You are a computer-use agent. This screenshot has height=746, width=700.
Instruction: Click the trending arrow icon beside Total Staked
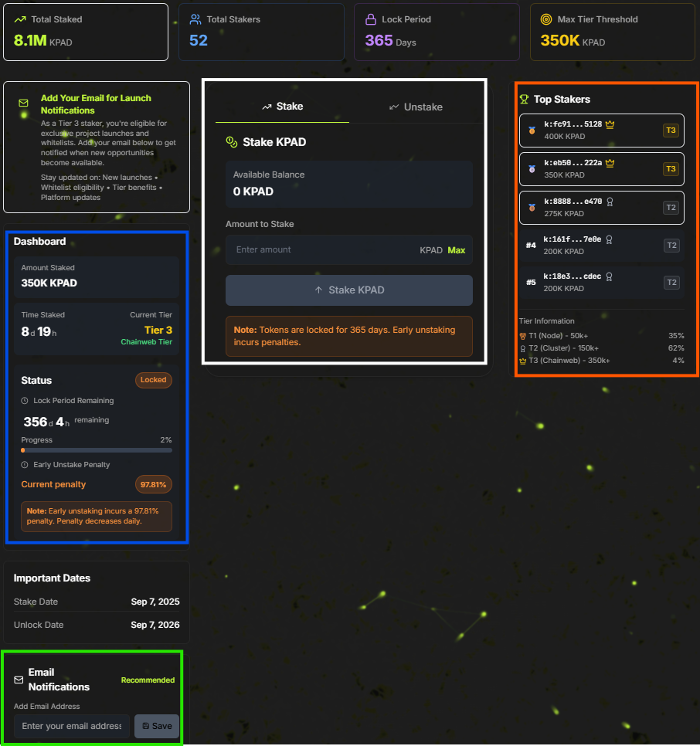tap(19, 19)
